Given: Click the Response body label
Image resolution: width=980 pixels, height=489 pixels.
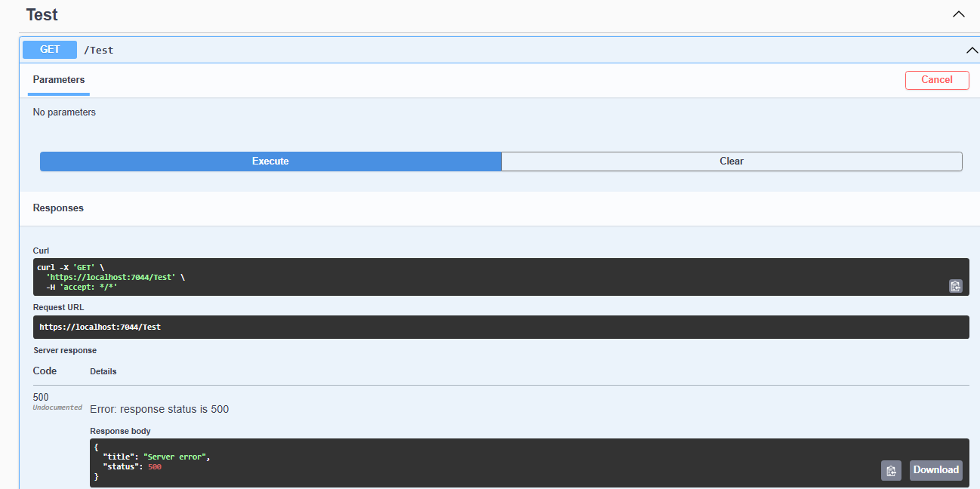Looking at the screenshot, I should point(120,431).
